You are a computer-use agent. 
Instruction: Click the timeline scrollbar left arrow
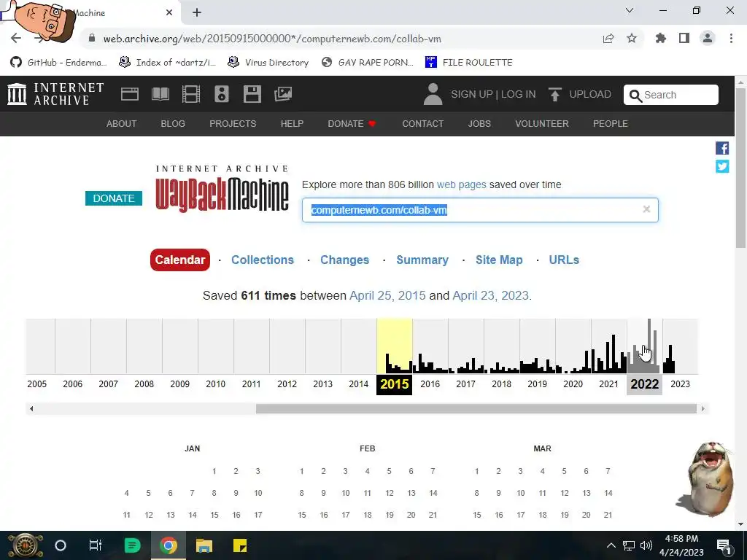point(31,408)
